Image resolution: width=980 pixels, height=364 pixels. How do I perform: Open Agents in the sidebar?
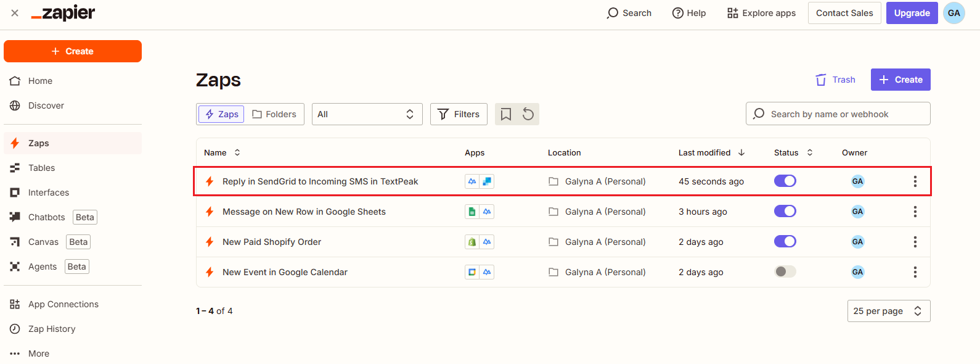[x=73, y=267]
